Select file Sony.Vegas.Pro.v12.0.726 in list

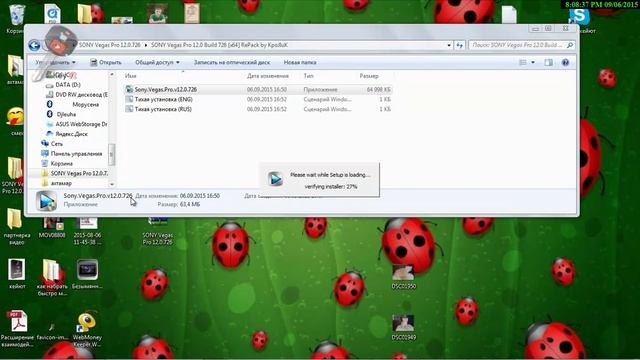pyautogui.click(x=166, y=89)
